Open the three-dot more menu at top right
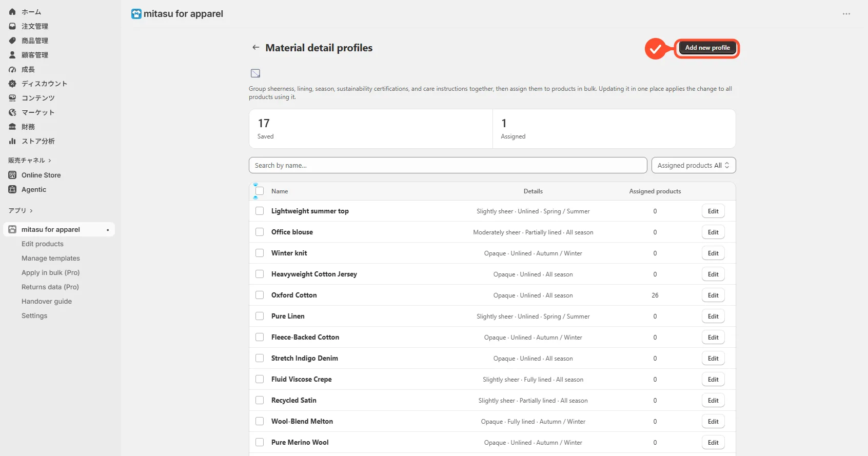The width and height of the screenshot is (868, 456). [846, 14]
